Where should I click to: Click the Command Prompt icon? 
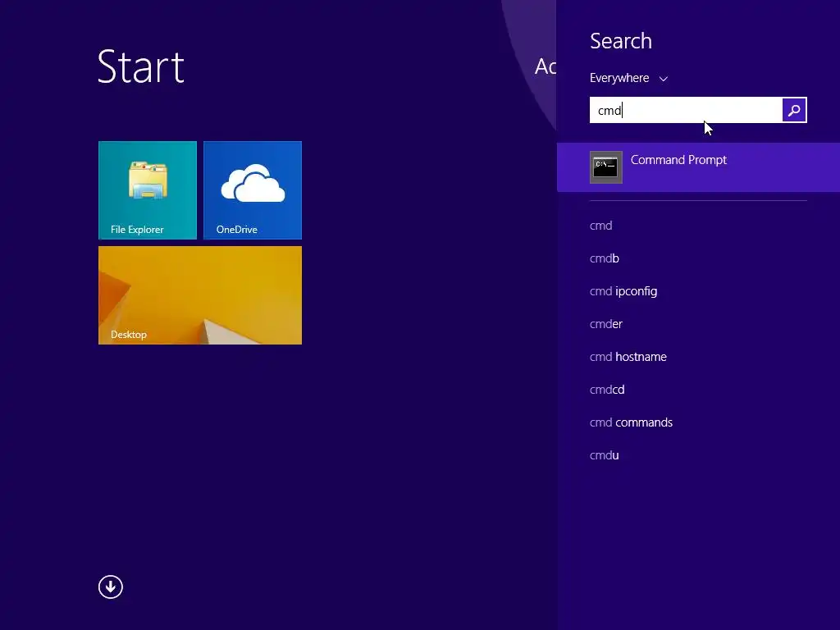(606, 167)
